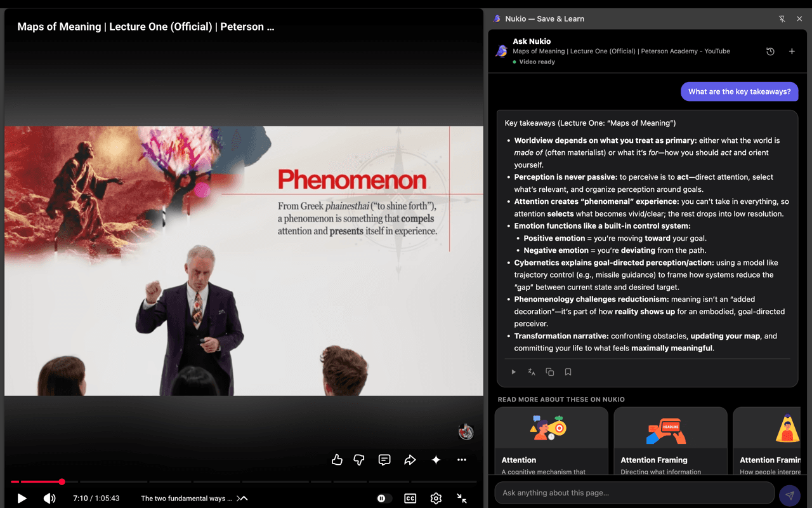This screenshot has width=812, height=508.
Task: Click the channel avatar watermark
Action: 466,432
